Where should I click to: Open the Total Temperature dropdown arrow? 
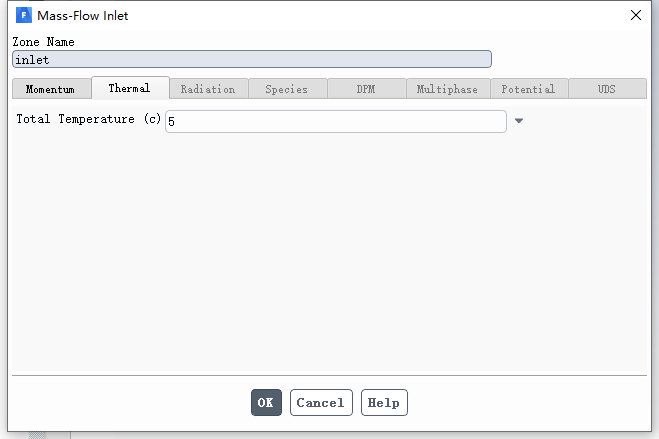tap(519, 121)
